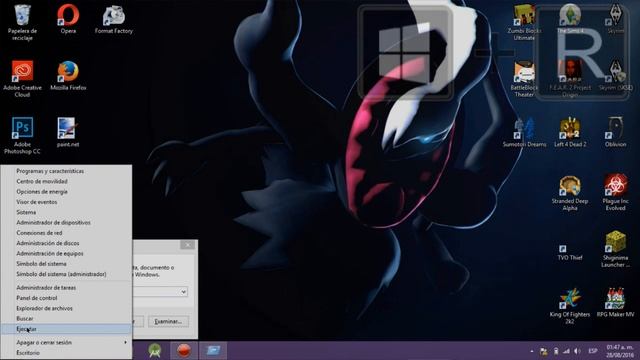
Task: Launch the Opera browser shortcut
Action: (x=68, y=19)
